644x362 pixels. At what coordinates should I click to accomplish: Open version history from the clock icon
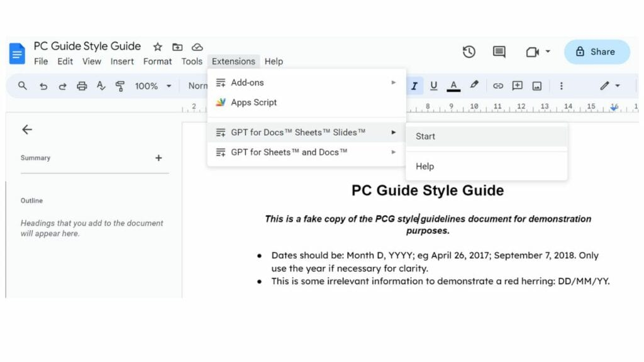tap(469, 52)
